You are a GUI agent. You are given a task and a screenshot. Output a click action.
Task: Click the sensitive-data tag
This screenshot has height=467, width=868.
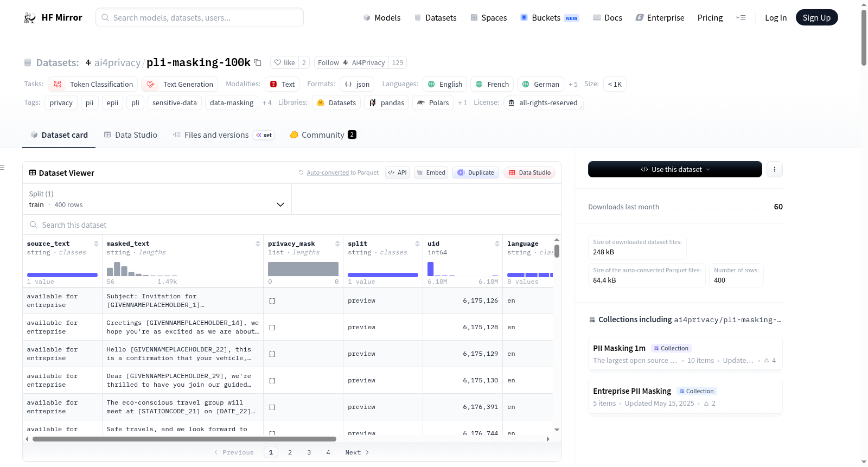(x=175, y=103)
